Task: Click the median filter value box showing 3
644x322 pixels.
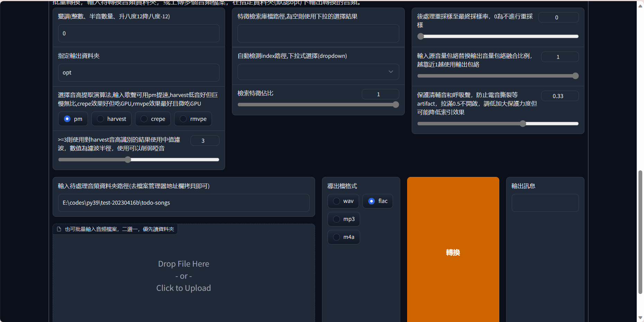Action: [x=205, y=141]
